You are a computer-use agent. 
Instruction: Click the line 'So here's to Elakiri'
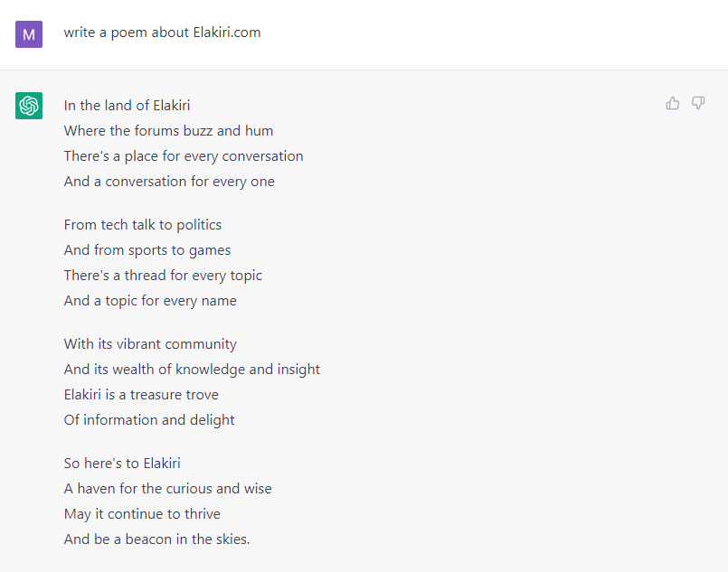122,464
